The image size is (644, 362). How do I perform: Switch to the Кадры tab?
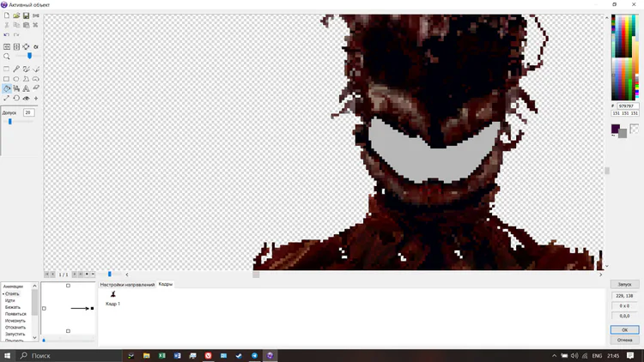166,284
